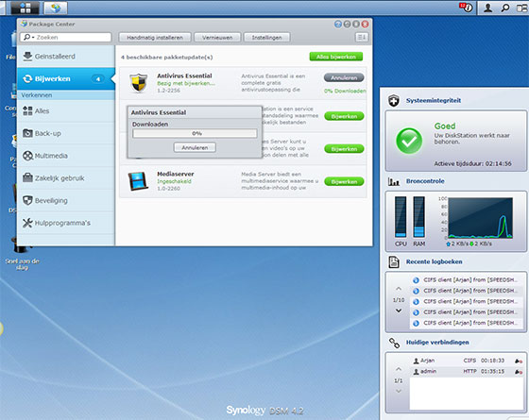Click the Recente logboeken document icon
This screenshot has height=420, width=529.
pyautogui.click(x=394, y=262)
